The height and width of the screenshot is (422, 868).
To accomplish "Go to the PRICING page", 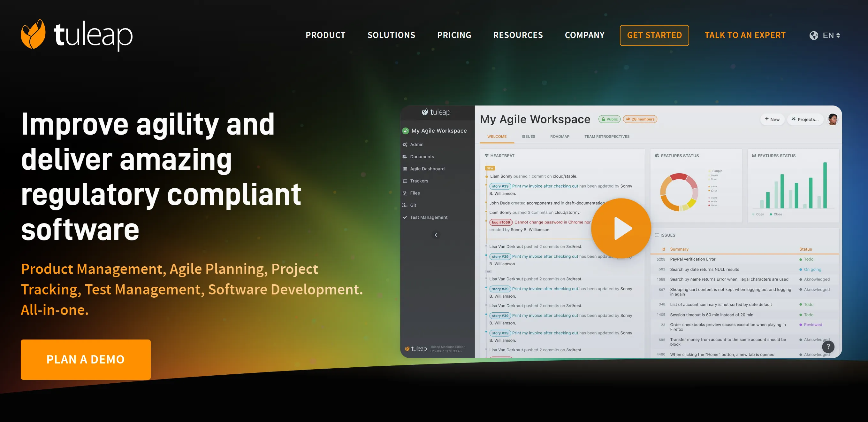I will coord(454,35).
